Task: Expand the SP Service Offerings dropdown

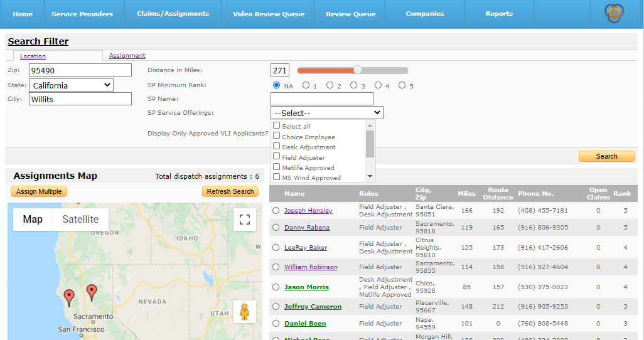Action: click(x=327, y=112)
